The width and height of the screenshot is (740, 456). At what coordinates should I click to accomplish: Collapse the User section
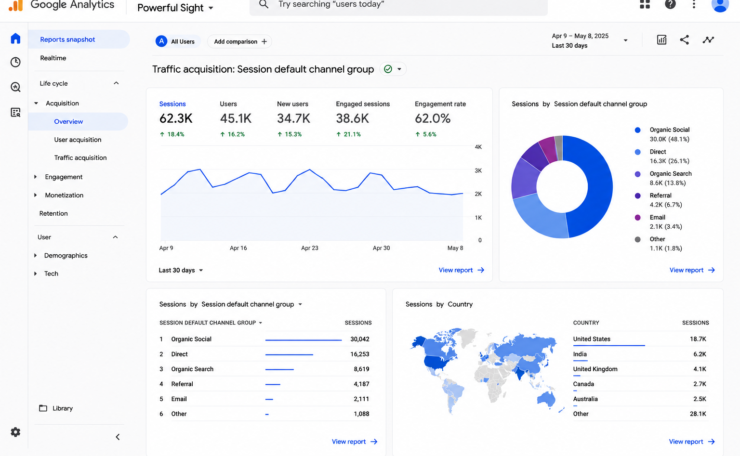115,237
